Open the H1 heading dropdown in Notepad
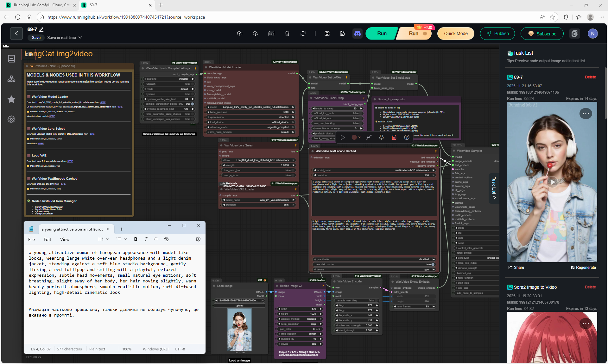608x364 pixels. tap(104, 239)
